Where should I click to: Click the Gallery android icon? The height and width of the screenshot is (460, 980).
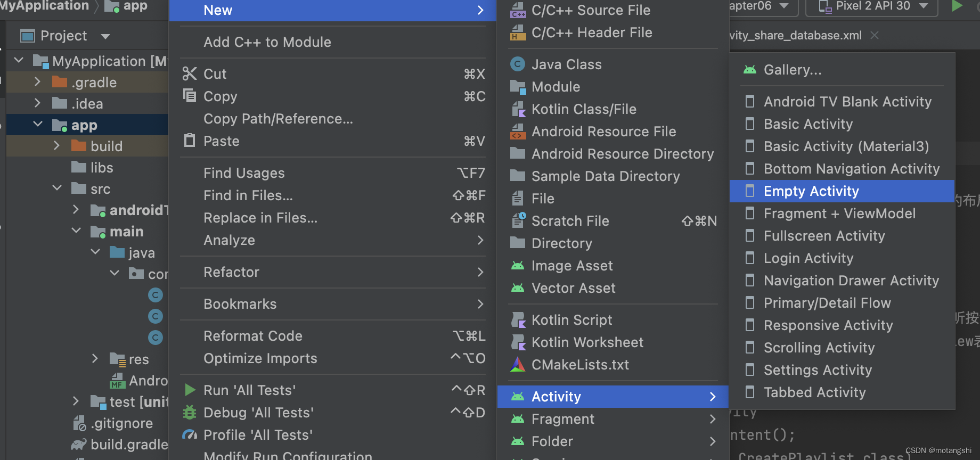point(750,70)
